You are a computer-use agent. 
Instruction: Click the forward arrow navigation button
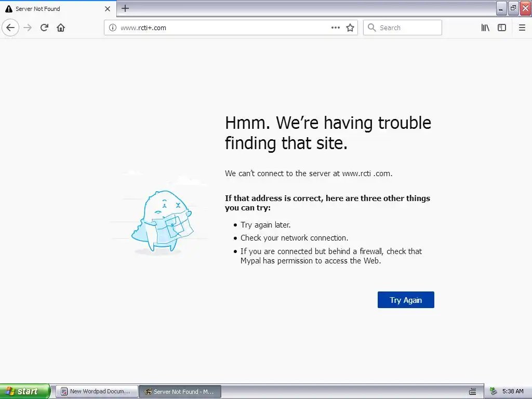click(28, 28)
